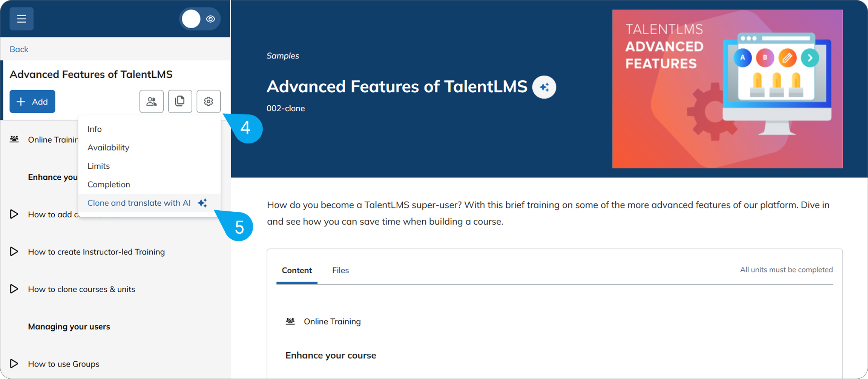Select Clone and translate with AI
The width and height of the screenshot is (868, 379).
149,203
